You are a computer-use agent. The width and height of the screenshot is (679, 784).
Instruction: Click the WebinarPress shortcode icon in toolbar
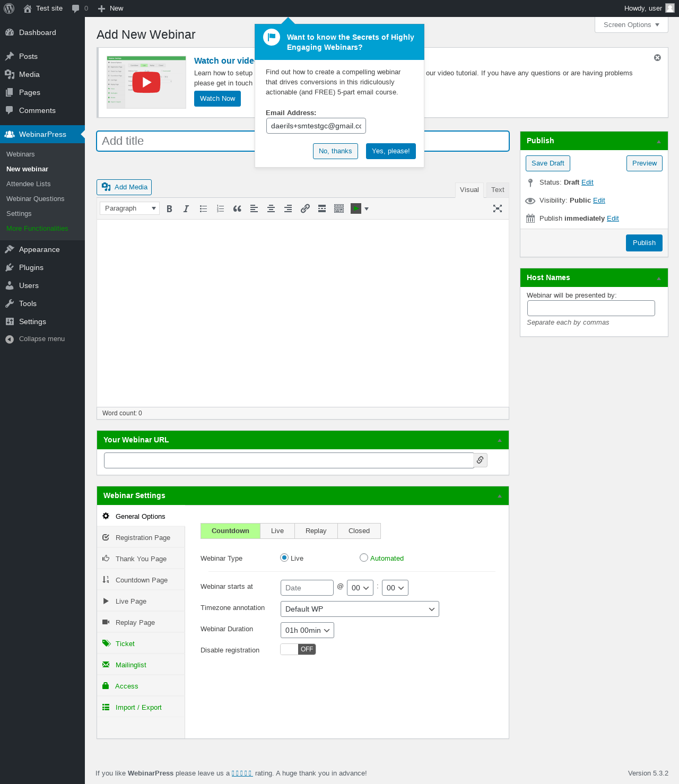tap(356, 209)
